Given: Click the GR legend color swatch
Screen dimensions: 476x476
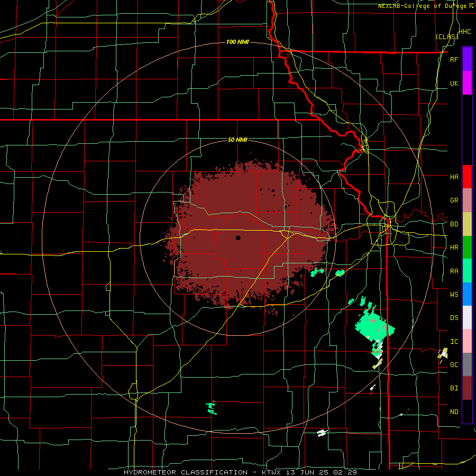Looking at the screenshot, I should point(467,200).
